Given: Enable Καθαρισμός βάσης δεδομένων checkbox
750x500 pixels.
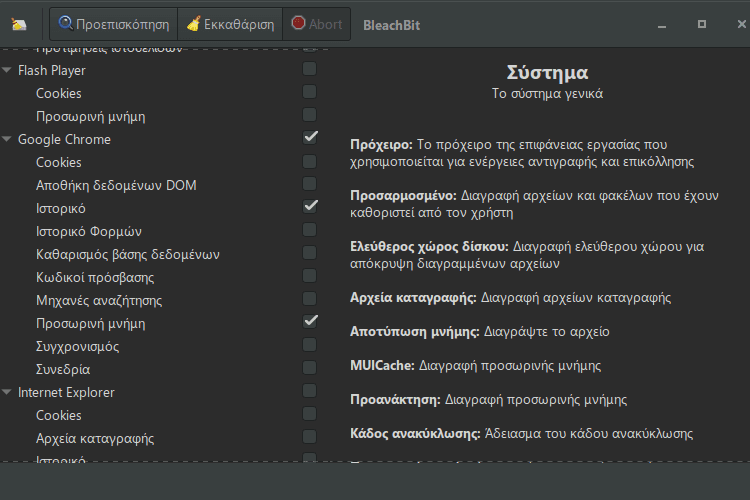Looking at the screenshot, I should click(x=309, y=253).
